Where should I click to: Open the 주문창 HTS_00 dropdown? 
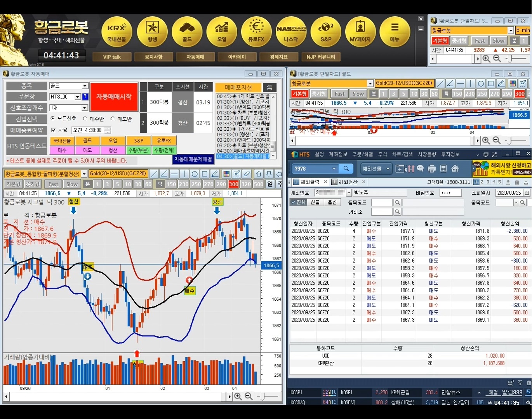(x=77, y=97)
